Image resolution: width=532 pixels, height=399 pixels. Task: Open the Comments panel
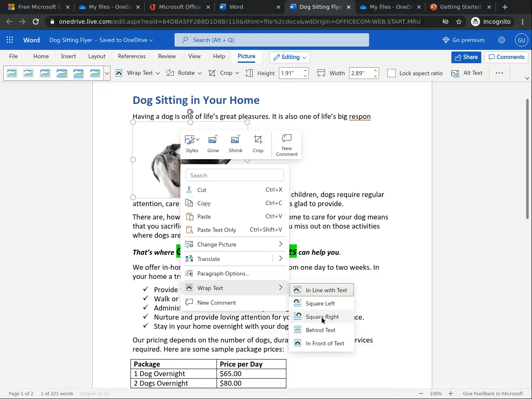506,57
